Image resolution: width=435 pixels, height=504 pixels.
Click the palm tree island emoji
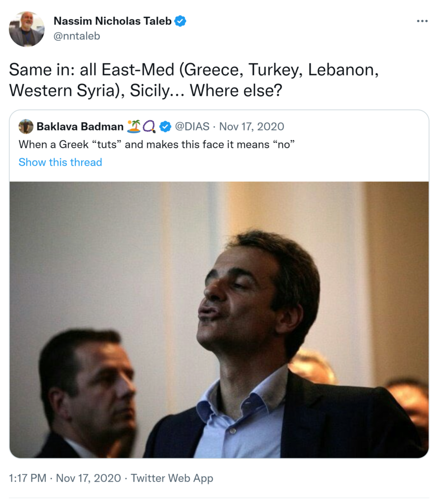click(x=133, y=126)
